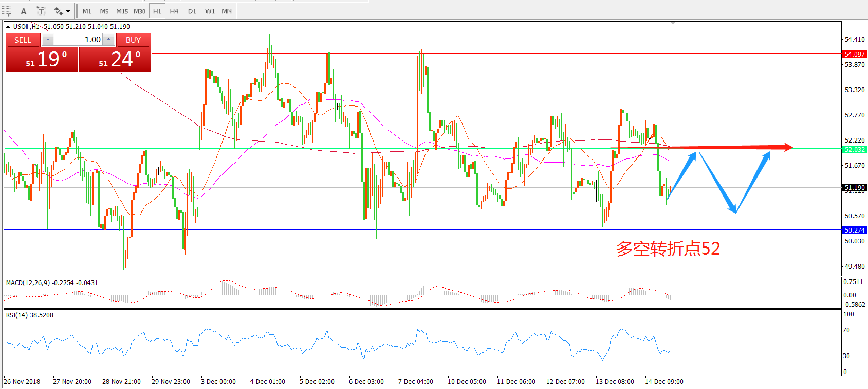This screenshot has height=389, width=868.
Task: Collapse the One Click Trading panel triangle
Action: coord(8,26)
